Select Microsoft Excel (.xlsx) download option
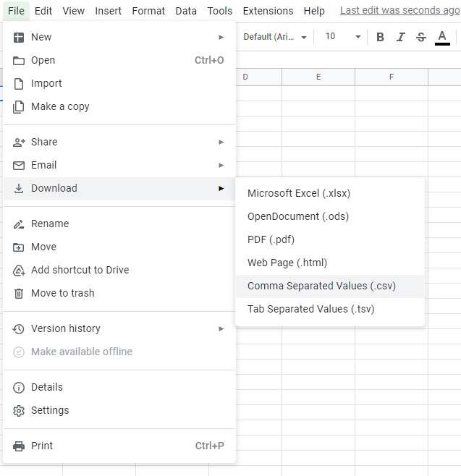Viewport: 461px width, 476px height. coord(298,193)
